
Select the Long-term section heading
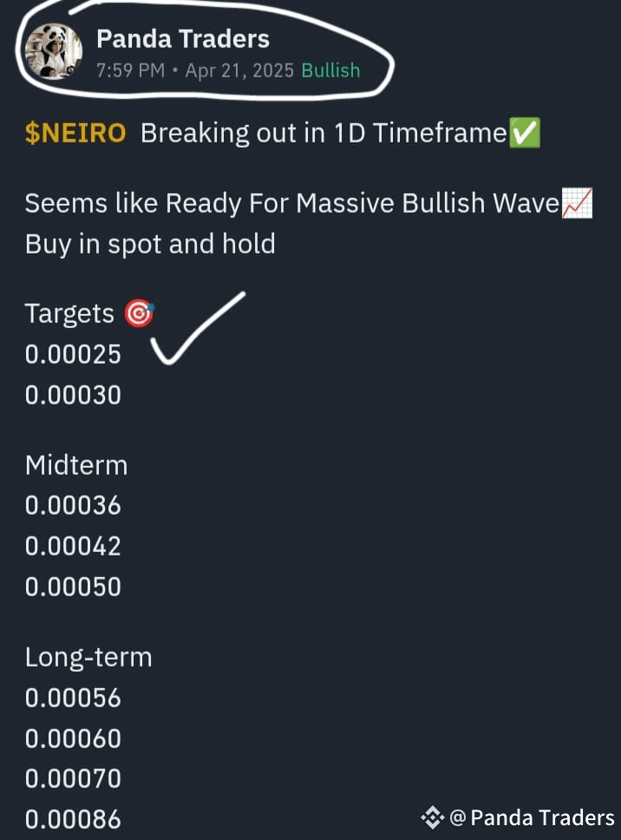(88, 657)
